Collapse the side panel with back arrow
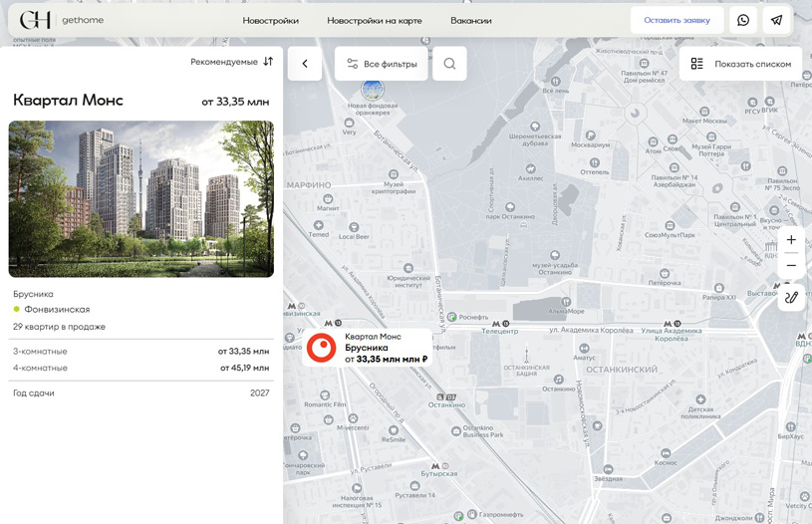Viewport: 812px width, 524px height. click(305, 64)
